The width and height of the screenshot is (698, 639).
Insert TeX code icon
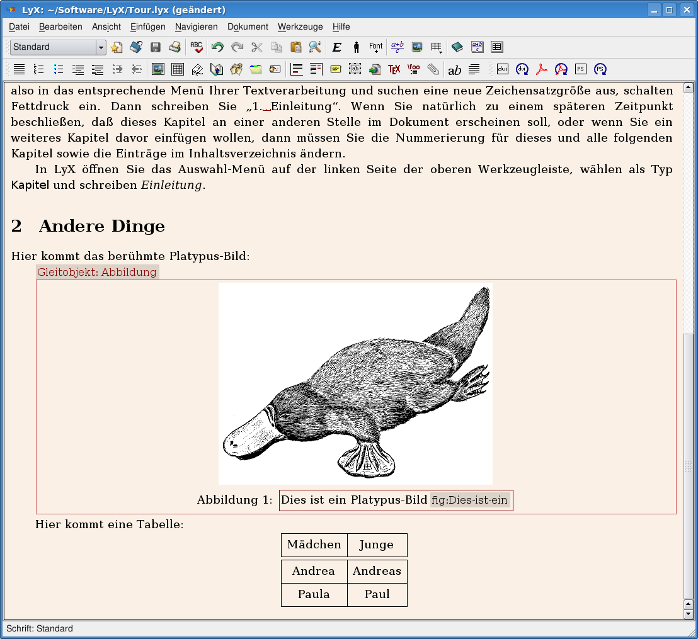point(394,69)
